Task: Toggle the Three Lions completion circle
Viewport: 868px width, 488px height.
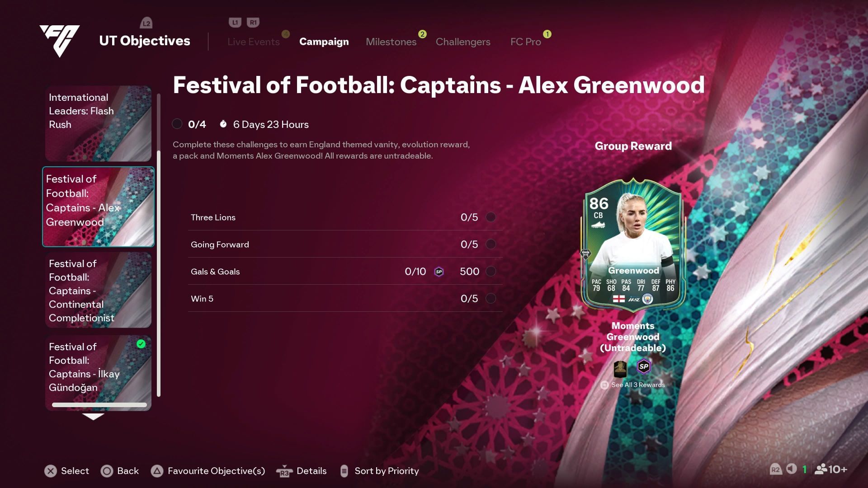Action: (491, 217)
